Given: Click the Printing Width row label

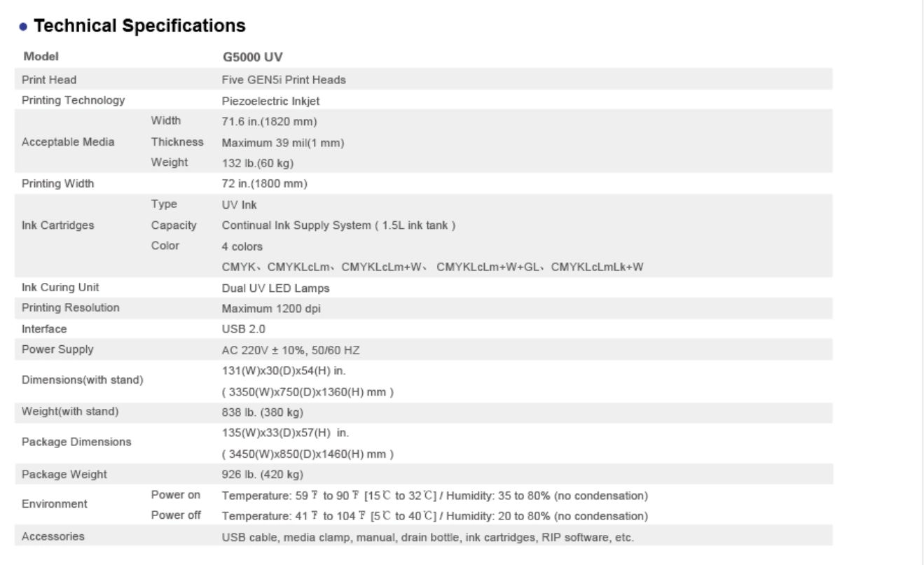Looking at the screenshot, I should [x=57, y=184].
